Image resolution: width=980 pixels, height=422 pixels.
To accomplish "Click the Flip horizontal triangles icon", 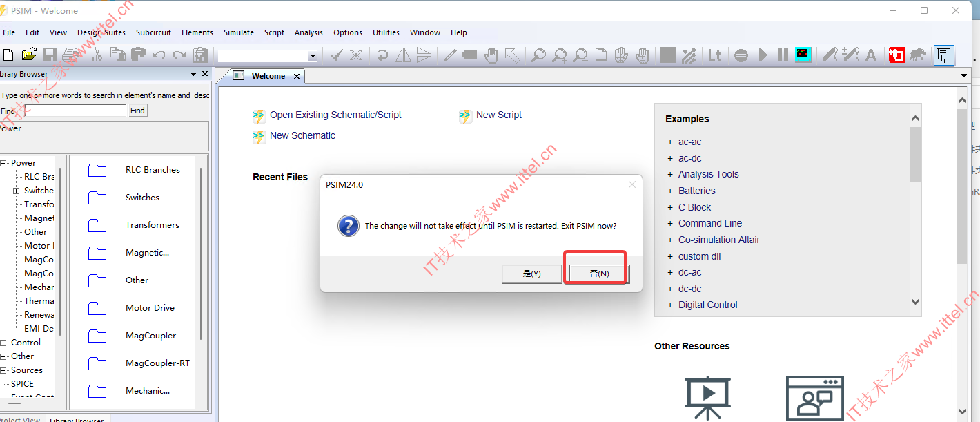I will (403, 55).
